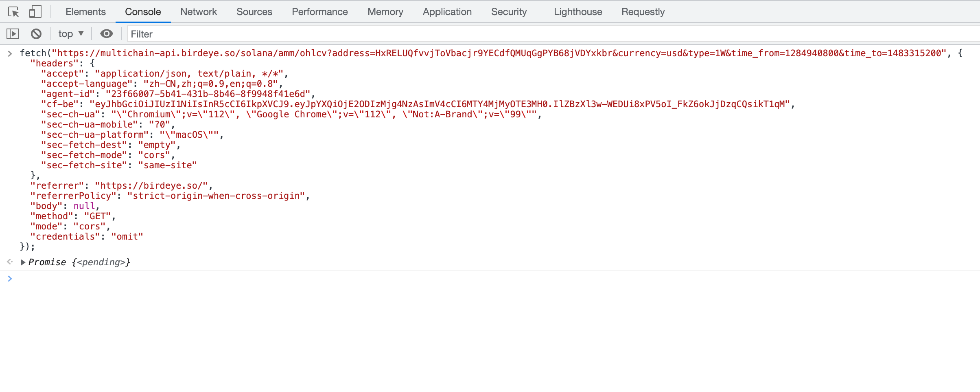
Task: Switch to the Sources tab
Action: click(254, 12)
